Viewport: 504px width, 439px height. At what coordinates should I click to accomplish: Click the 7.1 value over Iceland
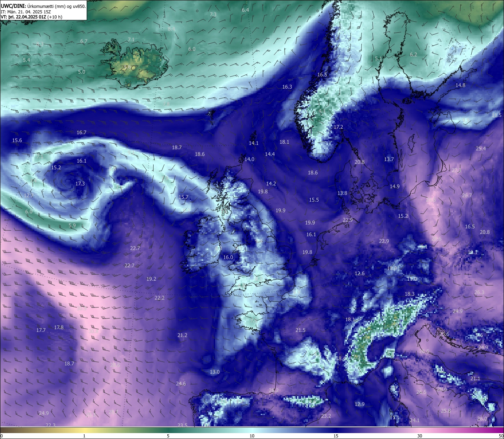(x=131, y=39)
